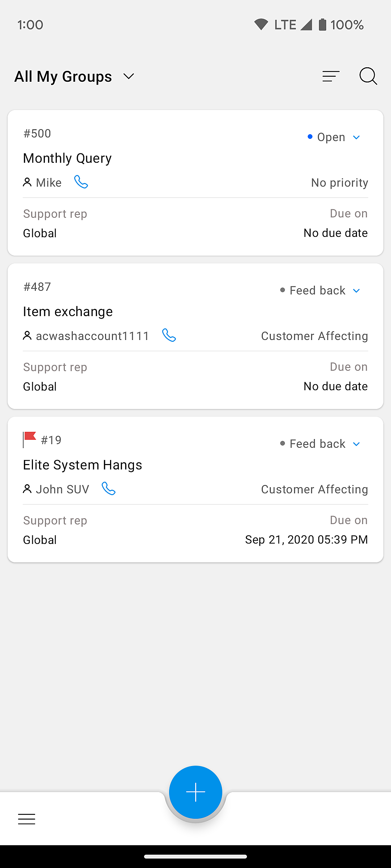Viewport: 391px width, 868px height.
Task: Tap Customer Affecting priority on #487
Action: coord(314,336)
